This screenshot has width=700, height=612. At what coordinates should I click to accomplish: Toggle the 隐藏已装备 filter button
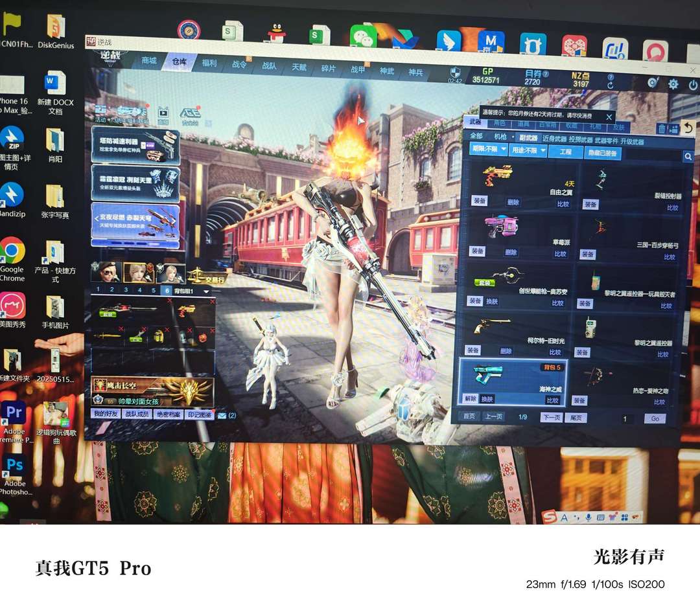pos(603,153)
